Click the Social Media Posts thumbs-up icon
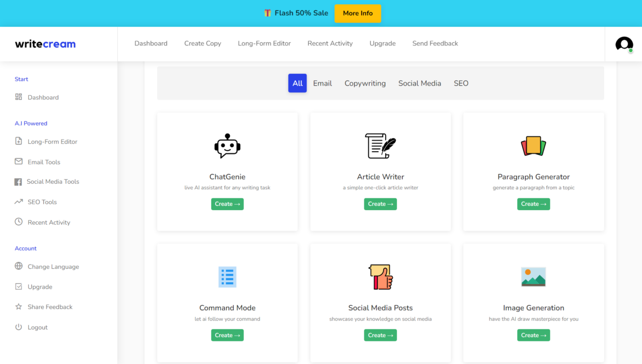The height and width of the screenshot is (364, 642). coord(380,276)
